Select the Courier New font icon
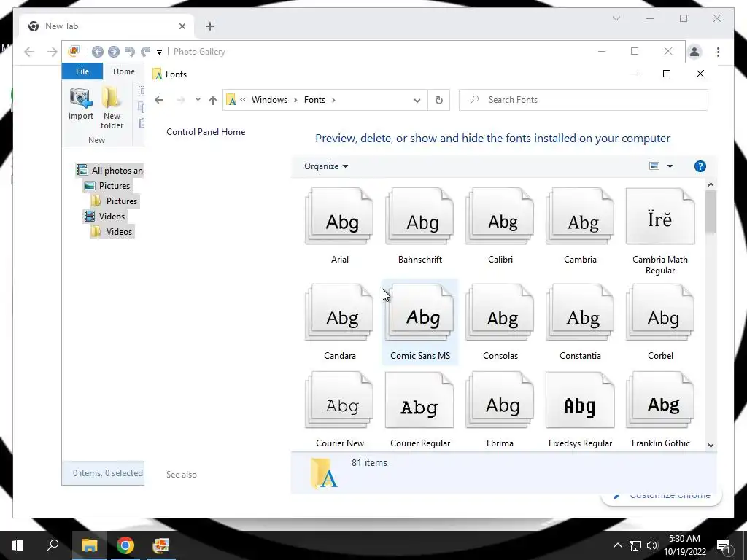747x560 pixels. (x=340, y=400)
